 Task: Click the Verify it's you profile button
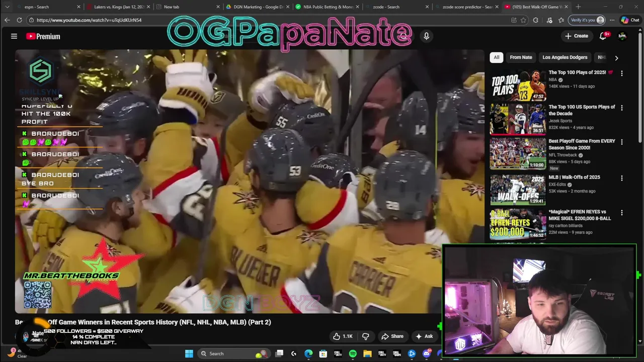point(586,20)
